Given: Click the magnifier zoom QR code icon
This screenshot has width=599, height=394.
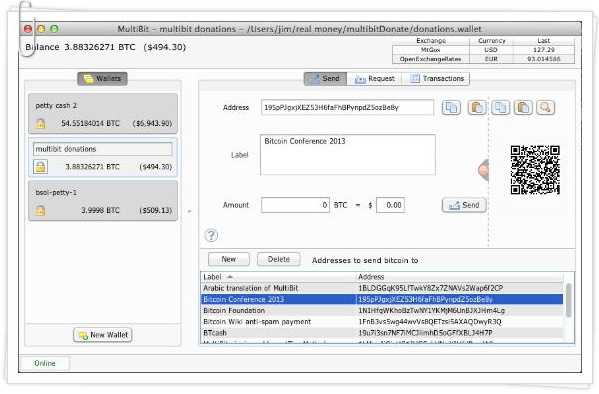Looking at the screenshot, I should pyautogui.click(x=546, y=108).
